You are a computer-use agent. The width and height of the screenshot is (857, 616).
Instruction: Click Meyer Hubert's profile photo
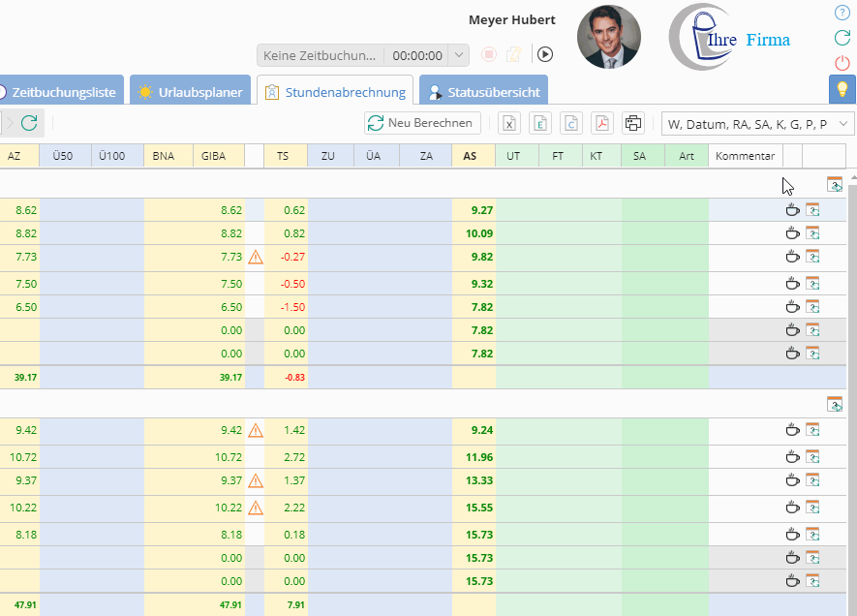(x=608, y=37)
